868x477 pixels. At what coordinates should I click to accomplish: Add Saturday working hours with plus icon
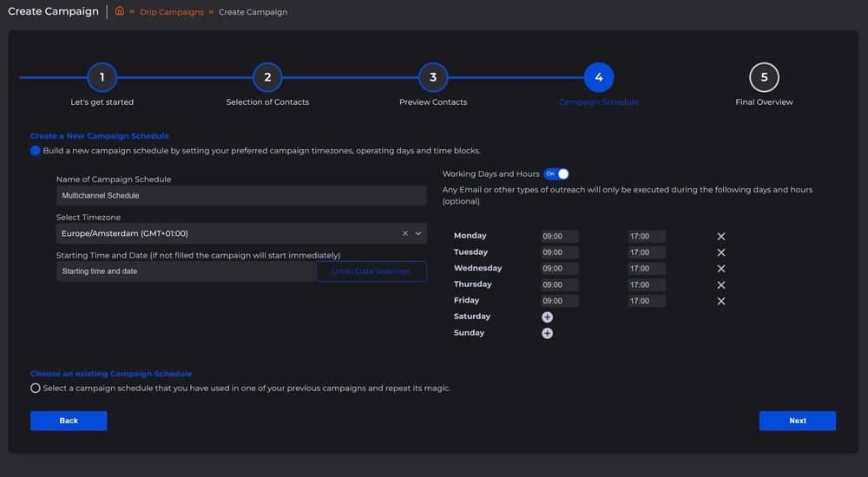547,317
